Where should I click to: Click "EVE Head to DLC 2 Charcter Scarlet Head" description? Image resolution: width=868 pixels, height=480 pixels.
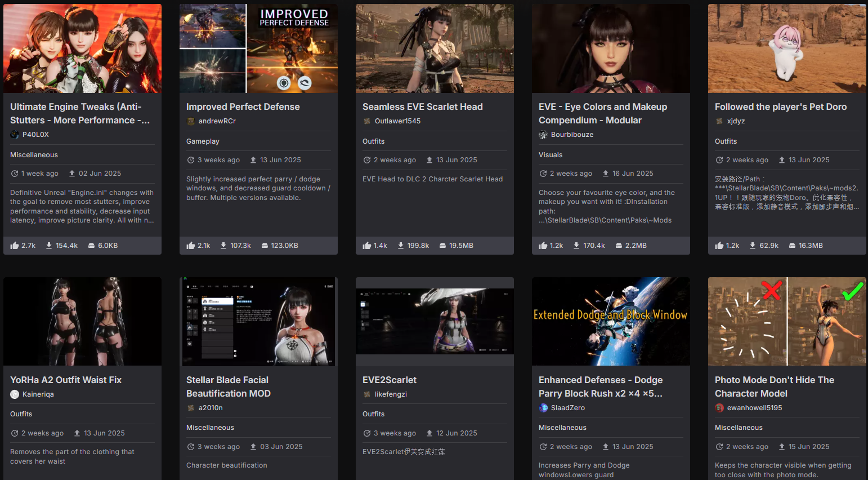click(433, 179)
